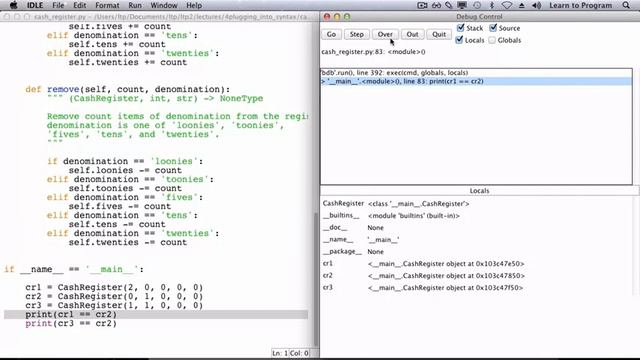Toggle the Locals checkbox
Screen dimensions: 640x360
(x=460, y=40)
